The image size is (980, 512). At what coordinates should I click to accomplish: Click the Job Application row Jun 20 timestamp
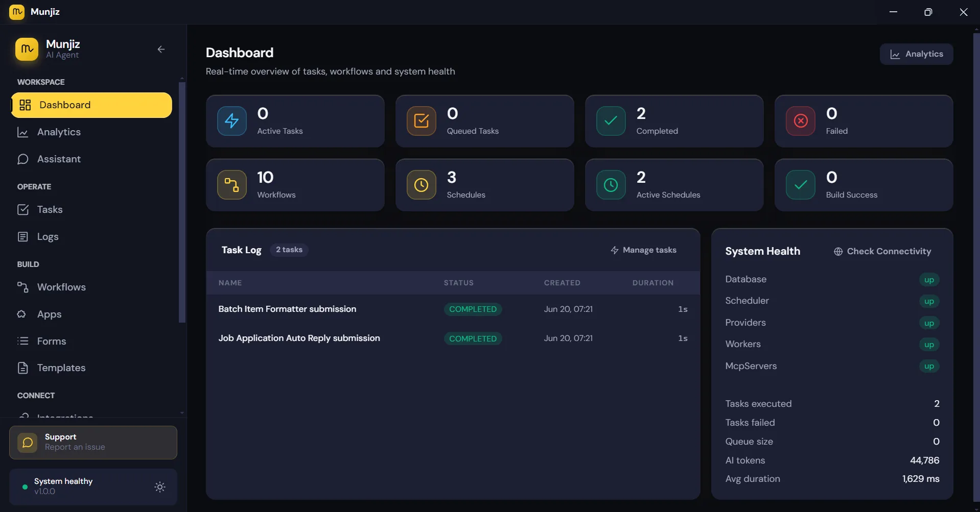pos(568,338)
